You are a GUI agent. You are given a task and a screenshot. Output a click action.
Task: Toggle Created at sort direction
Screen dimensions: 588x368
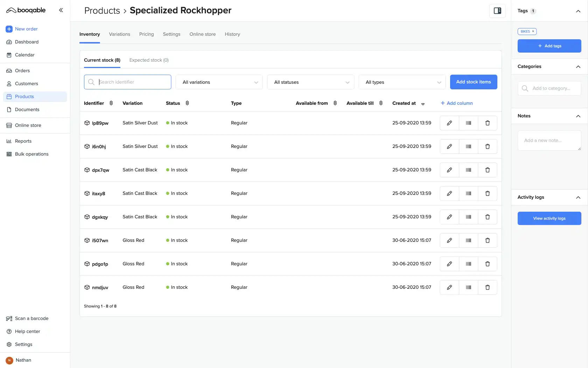click(423, 104)
